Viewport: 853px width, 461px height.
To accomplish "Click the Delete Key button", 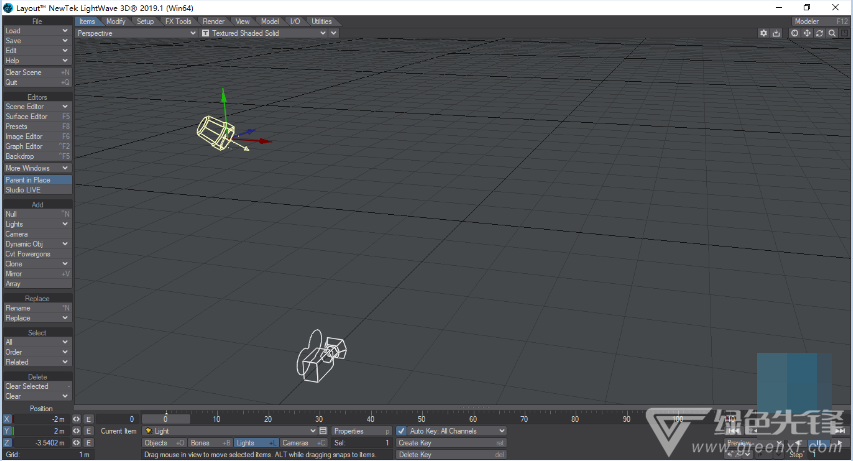I will [x=452, y=454].
